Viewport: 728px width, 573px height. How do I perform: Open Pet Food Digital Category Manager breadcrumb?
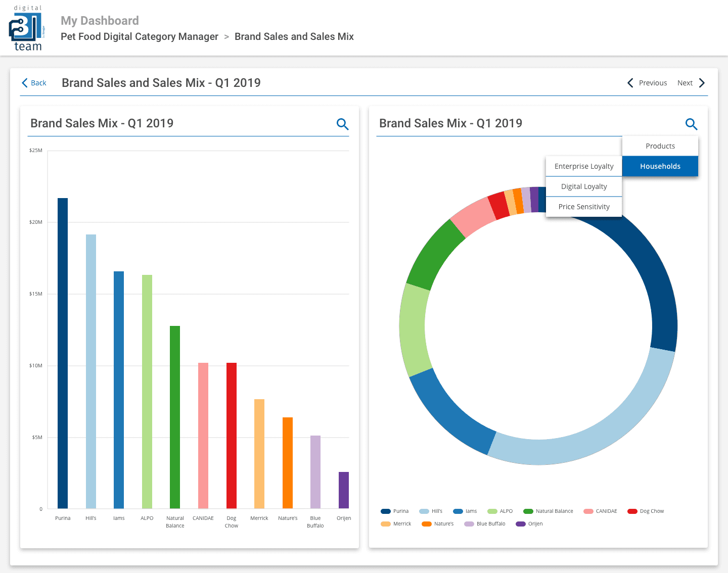click(x=140, y=36)
